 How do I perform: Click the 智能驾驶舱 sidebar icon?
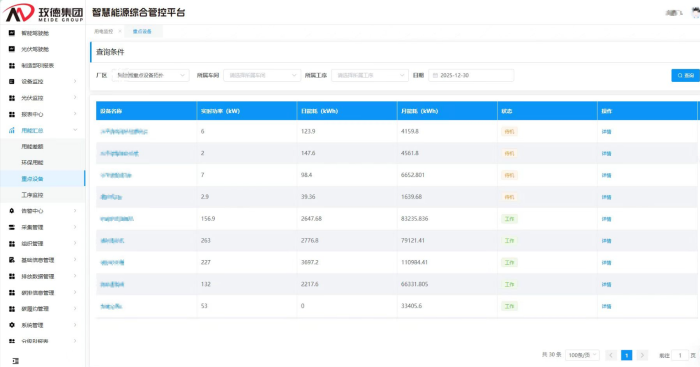pyautogui.click(x=12, y=33)
